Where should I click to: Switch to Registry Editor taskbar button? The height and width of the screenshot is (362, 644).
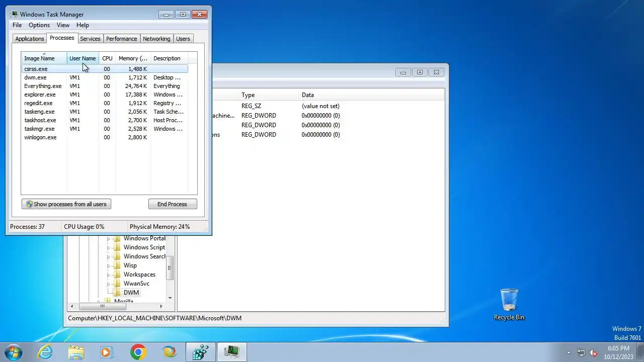(x=201, y=352)
